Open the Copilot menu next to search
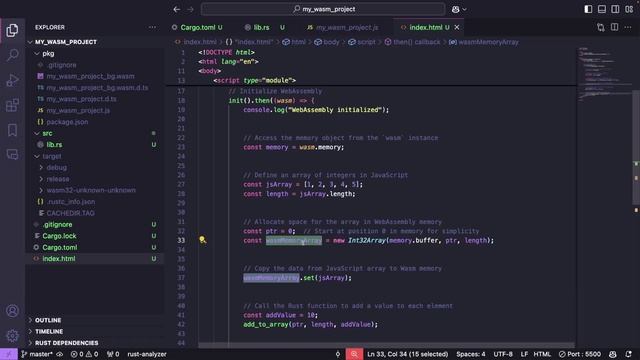The image size is (640, 360). [459, 9]
